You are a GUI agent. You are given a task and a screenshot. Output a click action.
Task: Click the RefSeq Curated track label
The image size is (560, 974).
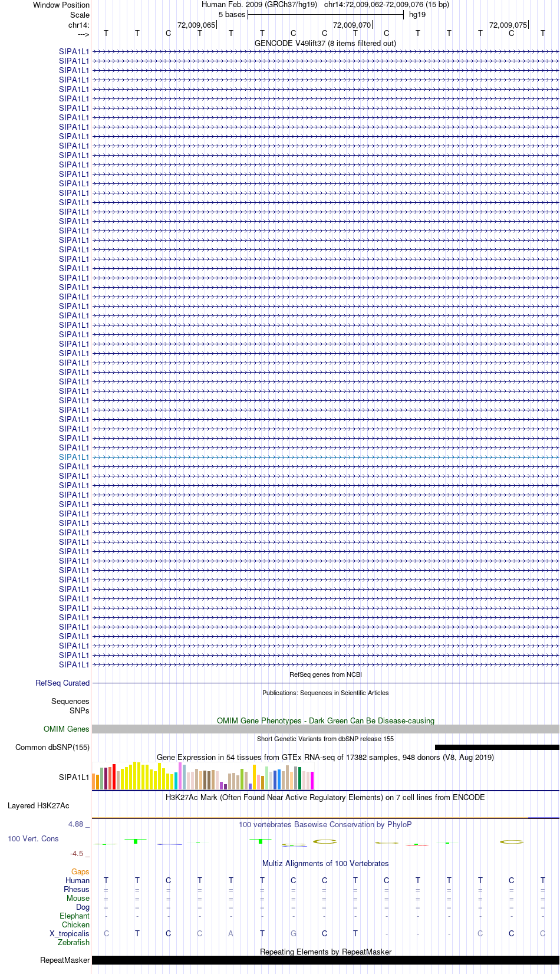click(62, 683)
